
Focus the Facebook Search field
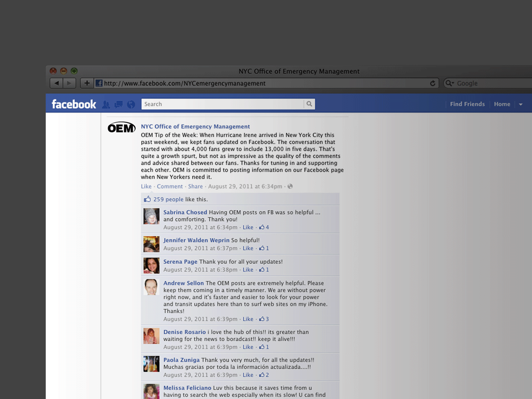click(223, 104)
